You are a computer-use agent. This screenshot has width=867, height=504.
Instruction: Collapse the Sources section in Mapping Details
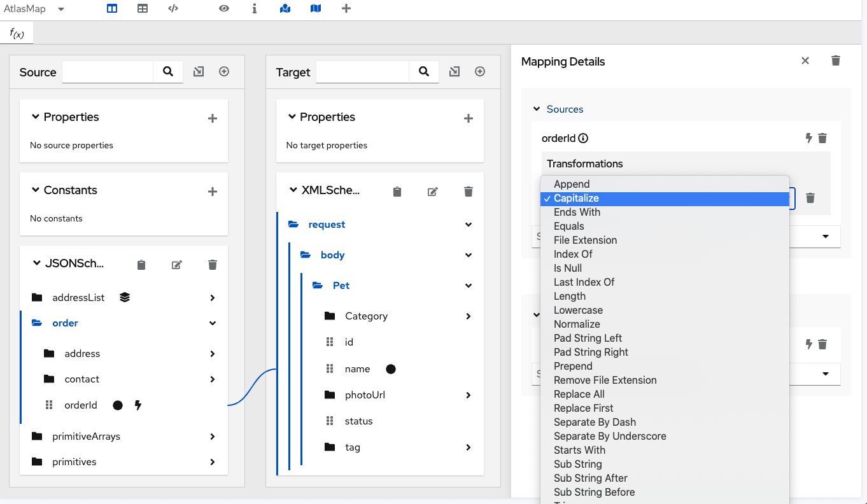(x=537, y=109)
